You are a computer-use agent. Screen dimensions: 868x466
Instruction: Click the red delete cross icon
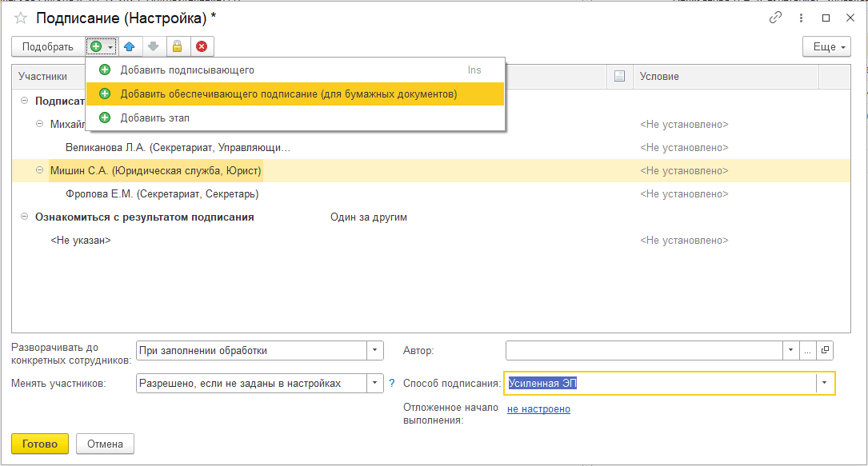202,47
